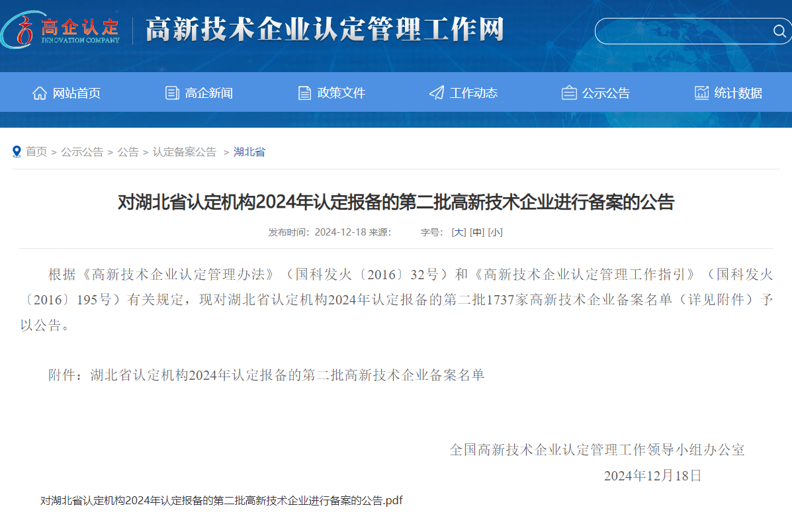This screenshot has height=532, width=792.
Task: Click the 发布时间 2024-12-18 text
Action: click(x=318, y=232)
